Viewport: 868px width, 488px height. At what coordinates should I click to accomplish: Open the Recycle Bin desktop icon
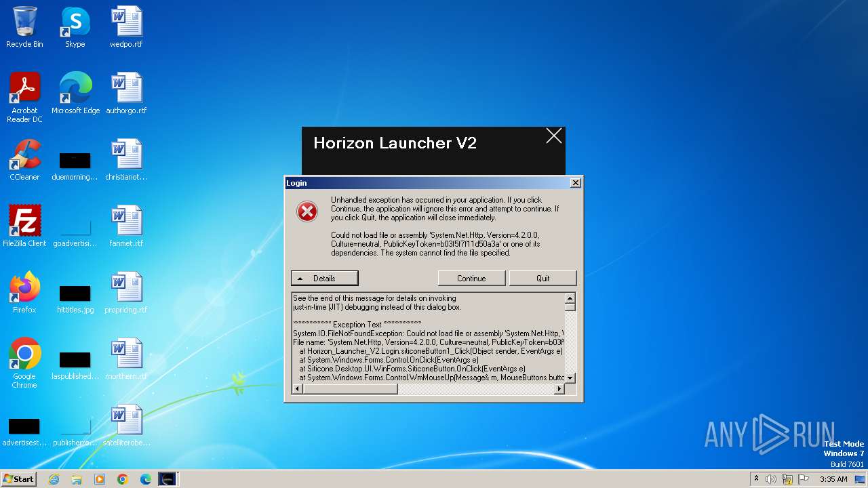pos(24,27)
